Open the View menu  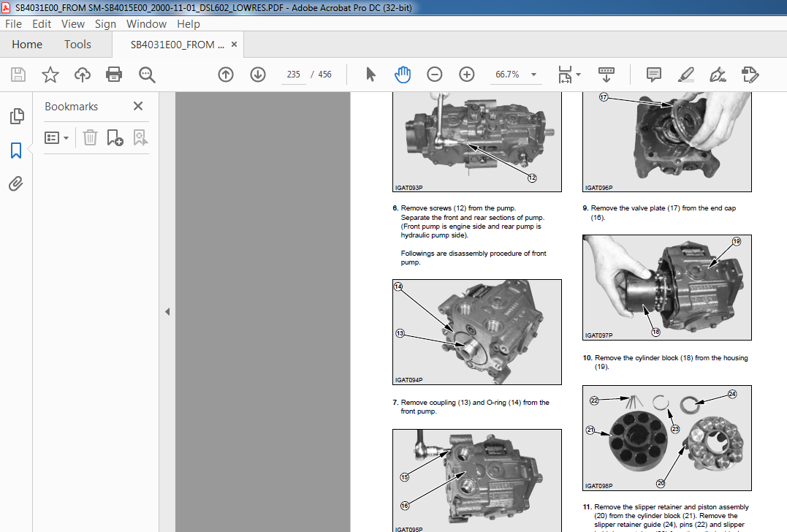click(73, 24)
